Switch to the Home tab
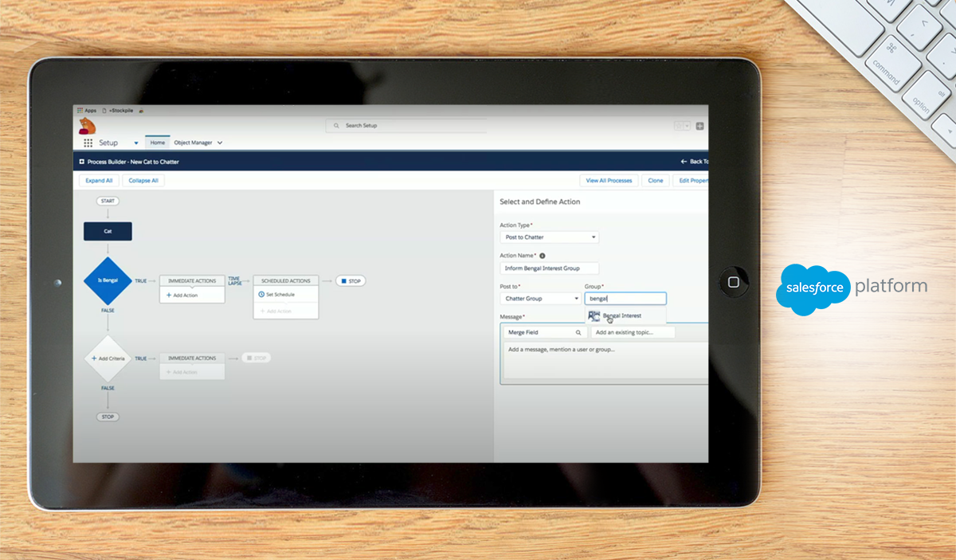Image resolution: width=956 pixels, height=560 pixels. [158, 143]
